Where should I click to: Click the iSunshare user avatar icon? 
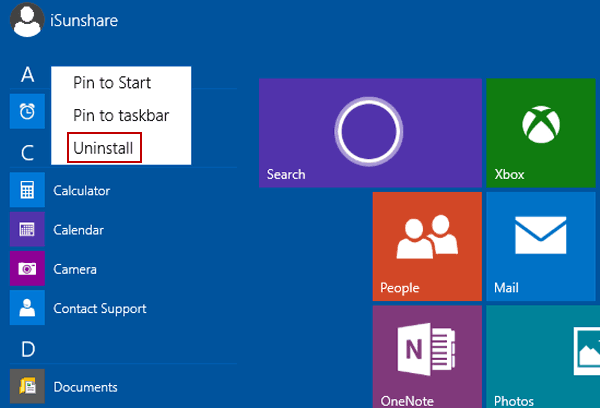point(27,20)
